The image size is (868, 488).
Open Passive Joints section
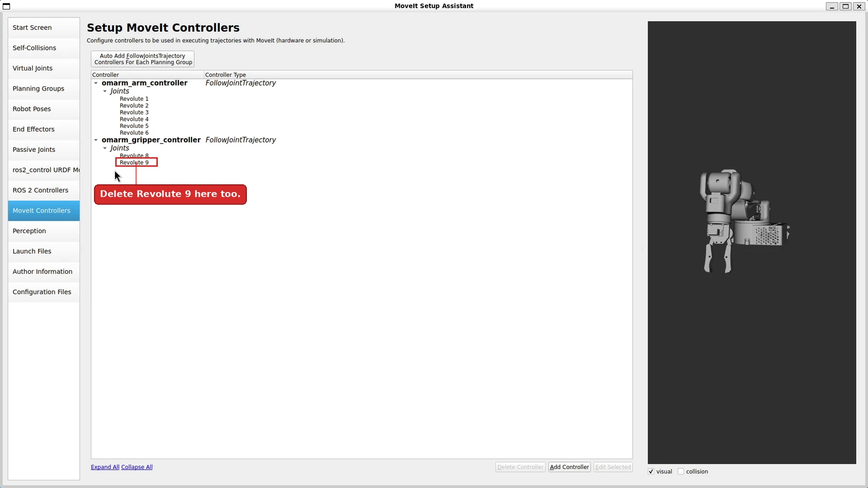coord(44,150)
